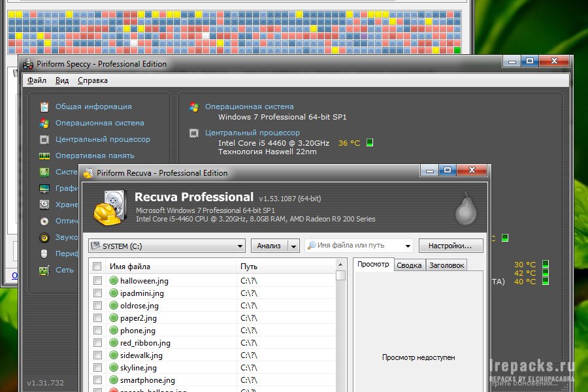
Task: Click green status dot for skyline.jng
Action: (114, 368)
